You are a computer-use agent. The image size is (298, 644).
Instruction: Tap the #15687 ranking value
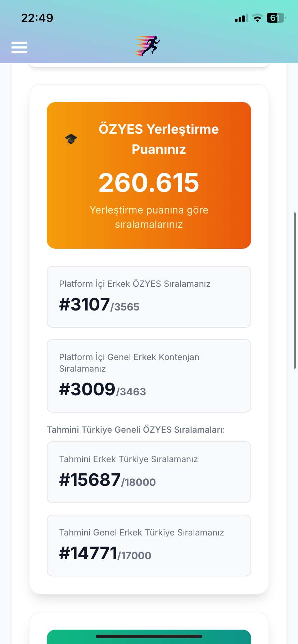[x=90, y=480]
